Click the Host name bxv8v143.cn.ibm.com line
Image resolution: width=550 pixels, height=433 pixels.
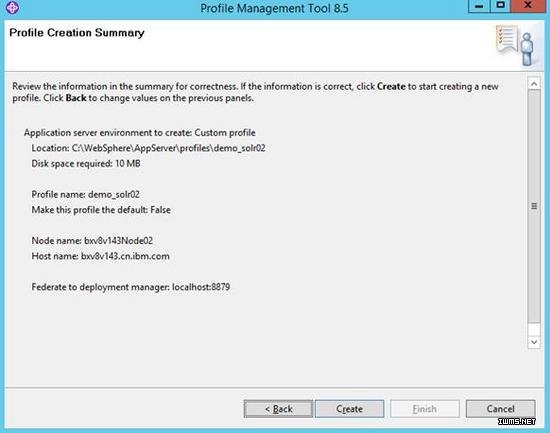(x=100, y=256)
